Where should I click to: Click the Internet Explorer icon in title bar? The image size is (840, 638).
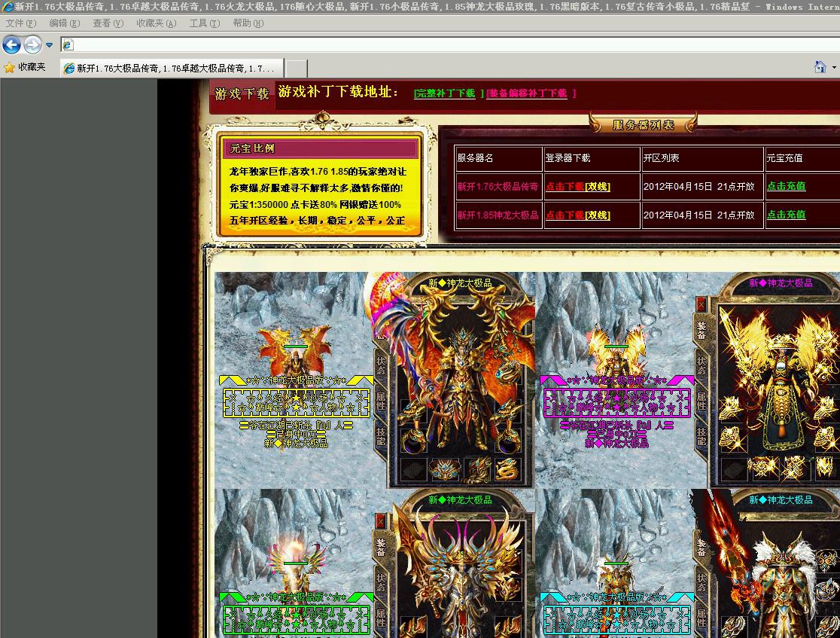pyautogui.click(x=7, y=7)
